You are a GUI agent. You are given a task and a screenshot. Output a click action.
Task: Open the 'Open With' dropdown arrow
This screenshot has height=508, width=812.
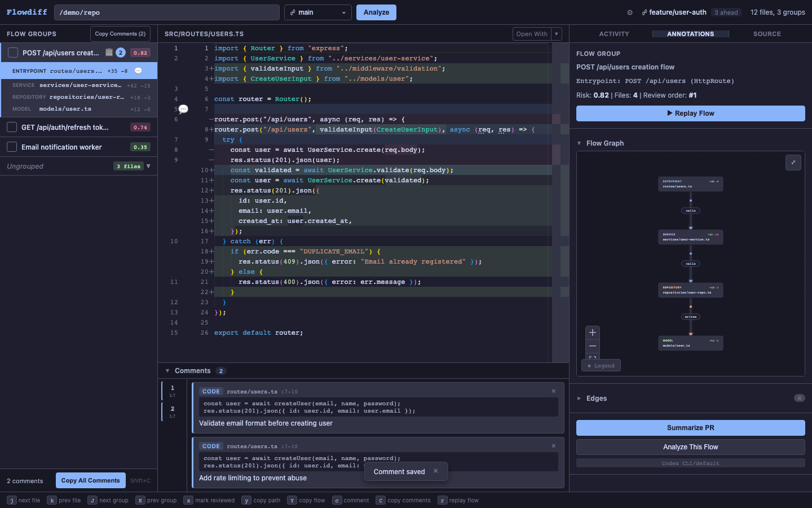(557, 34)
